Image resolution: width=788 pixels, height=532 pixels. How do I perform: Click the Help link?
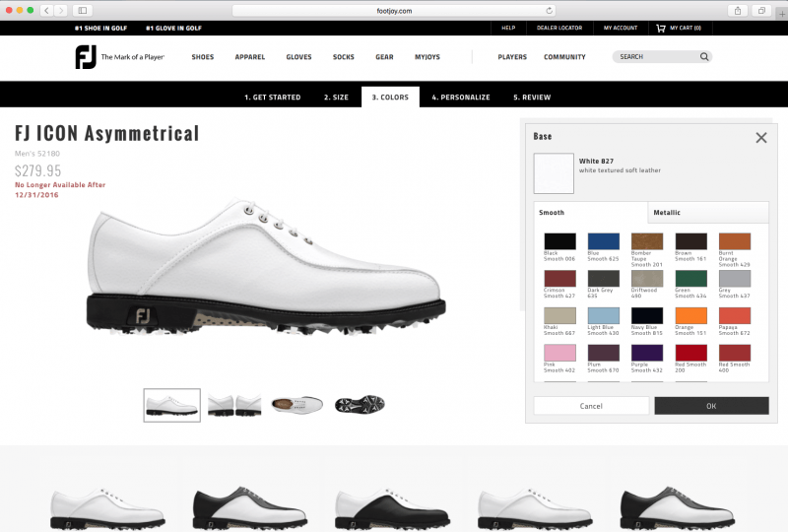pos(508,29)
